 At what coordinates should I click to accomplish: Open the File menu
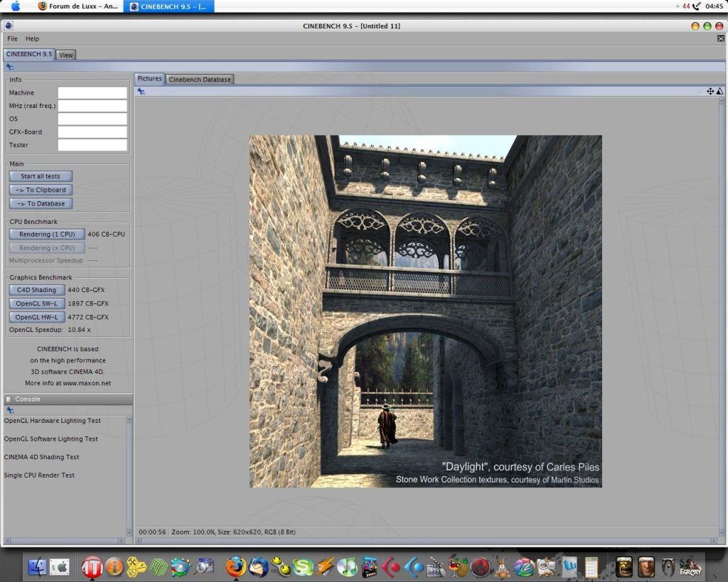(x=13, y=38)
